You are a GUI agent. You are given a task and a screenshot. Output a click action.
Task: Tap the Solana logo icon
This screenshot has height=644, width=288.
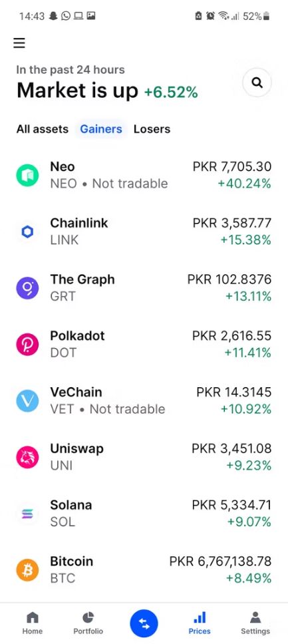pos(27,514)
